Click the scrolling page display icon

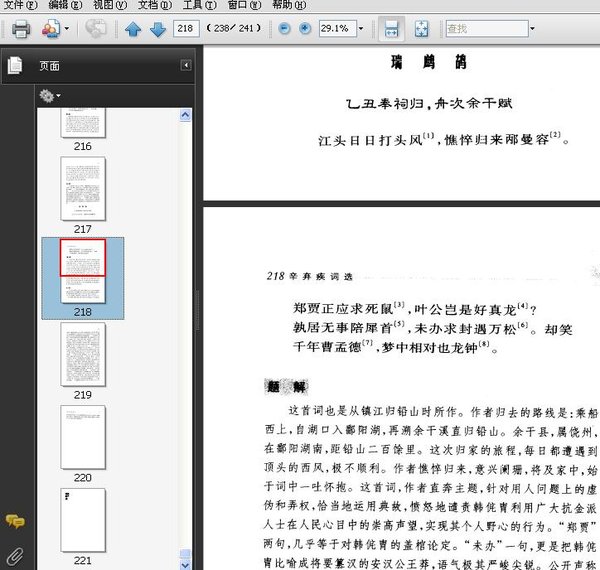click(392, 29)
